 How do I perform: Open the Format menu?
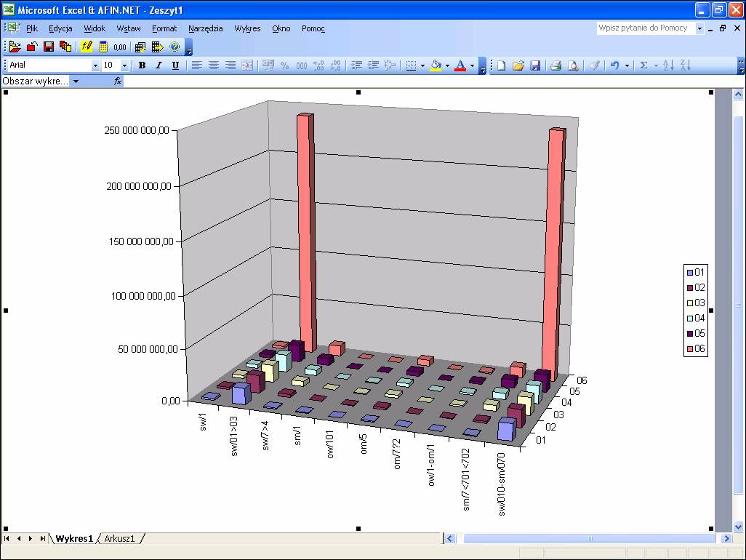164,28
